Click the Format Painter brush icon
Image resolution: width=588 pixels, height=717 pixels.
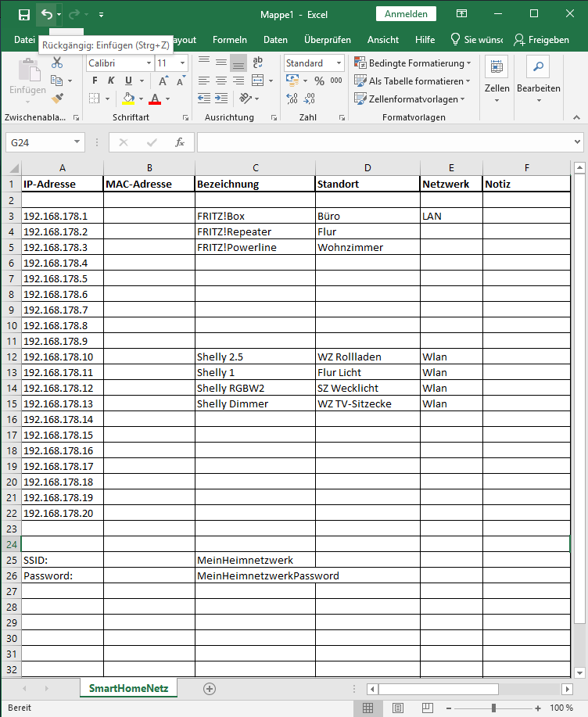click(57, 99)
